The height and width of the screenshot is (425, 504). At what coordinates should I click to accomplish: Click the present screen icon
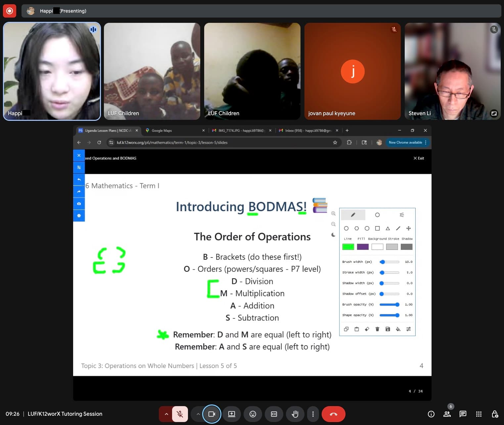[232, 414]
